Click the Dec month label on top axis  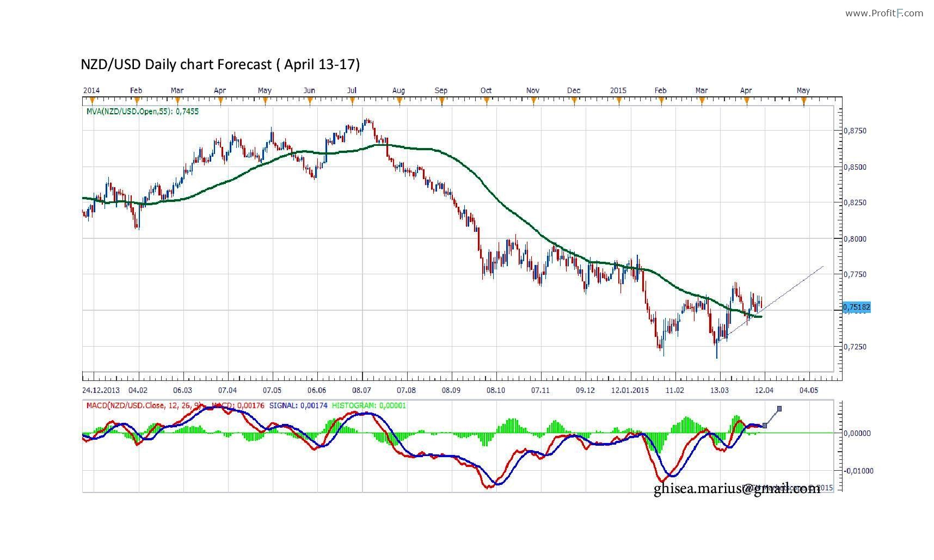click(x=574, y=90)
